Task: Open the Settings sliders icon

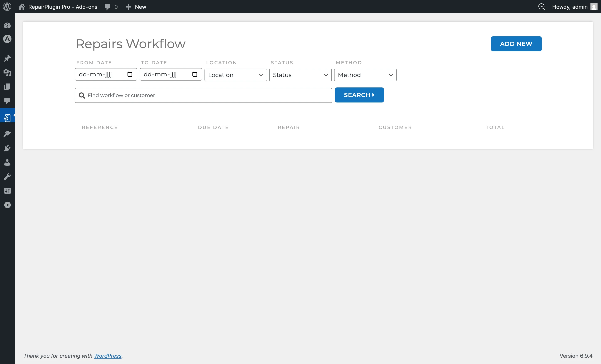Action: tap(7, 191)
